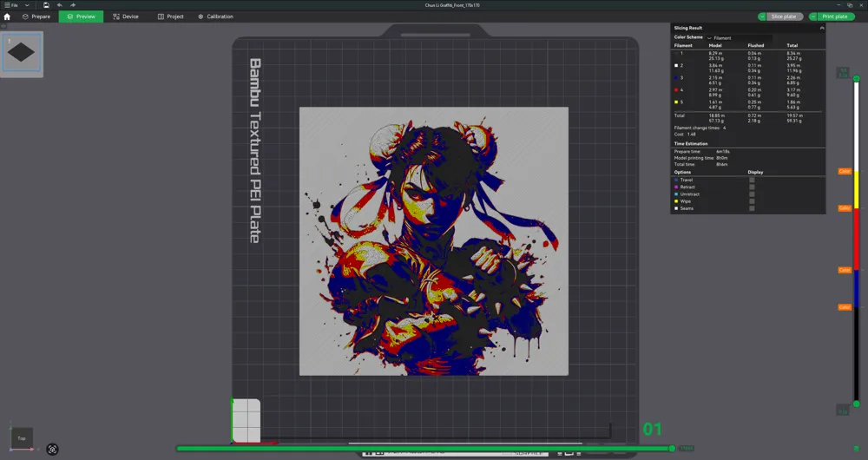The width and height of the screenshot is (868, 460).
Task: Click the Prepare tab cube icon
Action: [x=25, y=16]
